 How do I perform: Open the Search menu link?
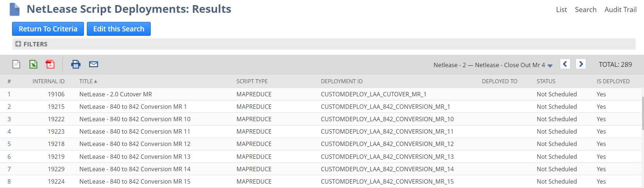[x=586, y=9]
